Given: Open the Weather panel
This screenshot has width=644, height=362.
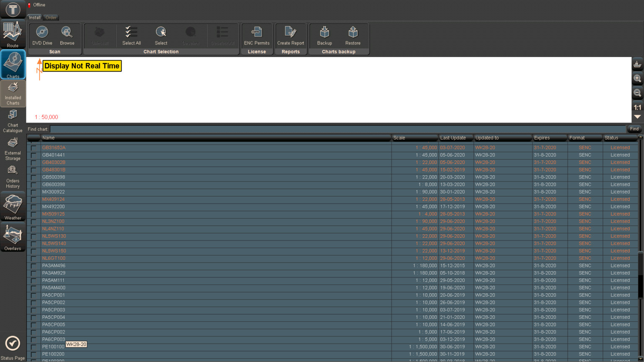Looking at the screenshot, I should [x=13, y=206].
